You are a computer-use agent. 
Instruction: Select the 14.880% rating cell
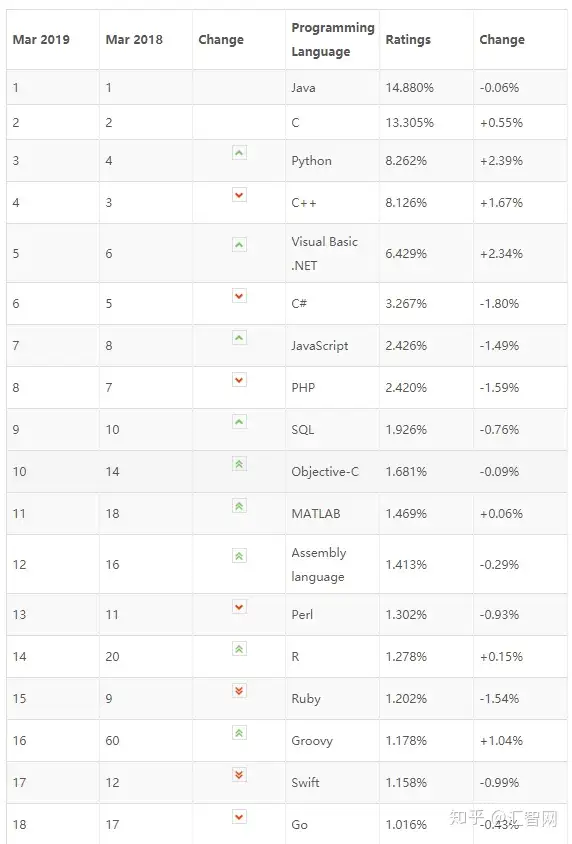coord(426,87)
